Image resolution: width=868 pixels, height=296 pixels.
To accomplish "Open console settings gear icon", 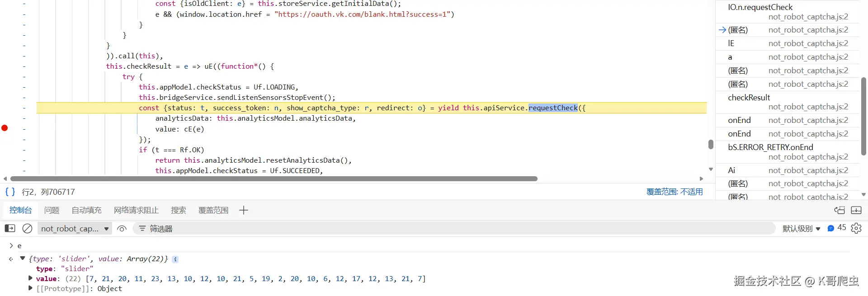I will 856,228.
